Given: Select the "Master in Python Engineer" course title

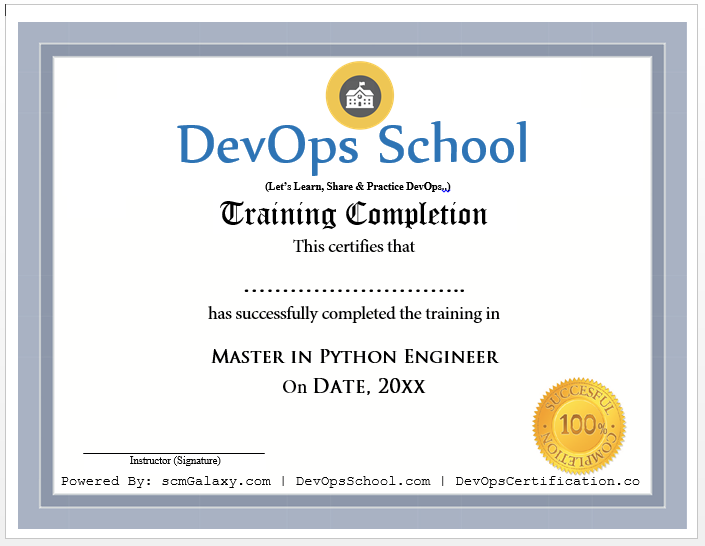Looking at the screenshot, I should click(x=354, y=357).
